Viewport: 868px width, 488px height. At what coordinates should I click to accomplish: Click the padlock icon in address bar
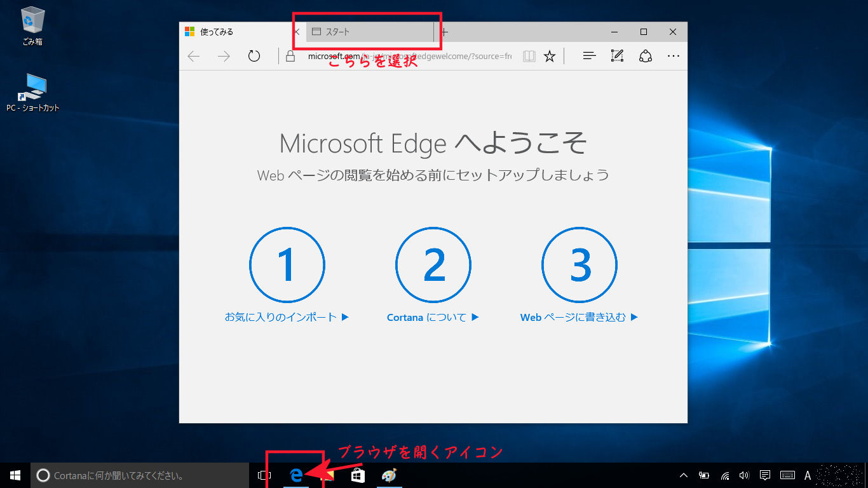coord(290,57)
